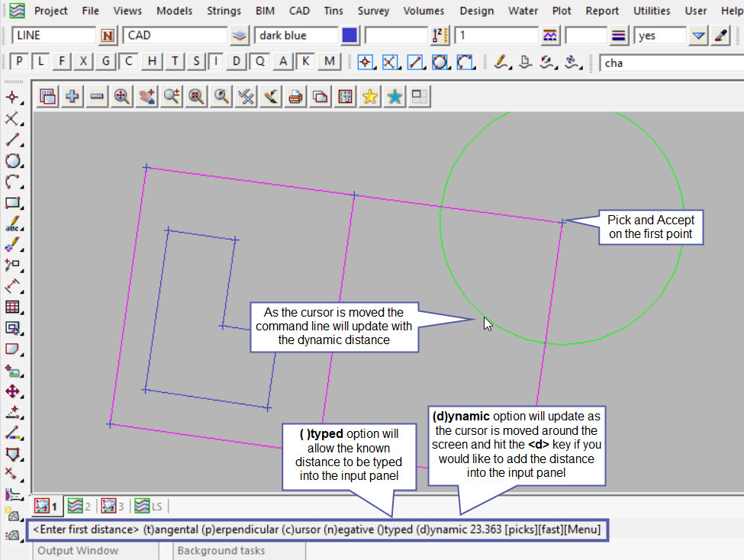The height and width of the screenshot is (560, 744).
Task: Toggle the M snap button
Action: click(329, 62)
